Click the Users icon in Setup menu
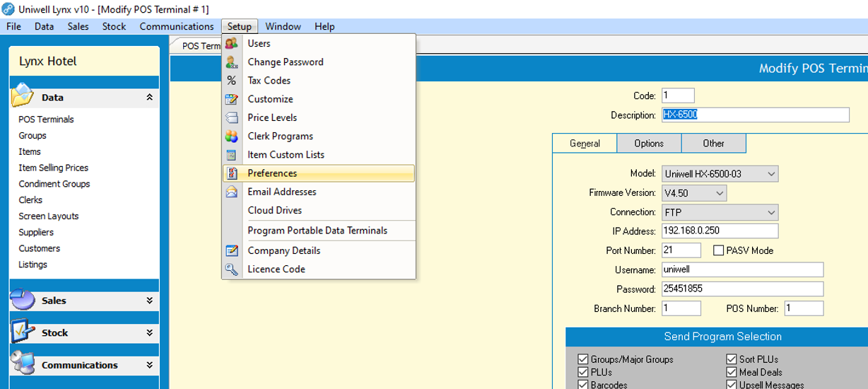 (x=232, y=44)
